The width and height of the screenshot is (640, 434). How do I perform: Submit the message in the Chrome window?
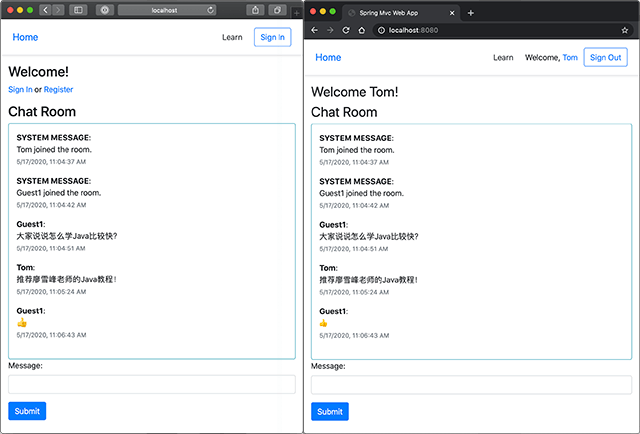point(329,411)
